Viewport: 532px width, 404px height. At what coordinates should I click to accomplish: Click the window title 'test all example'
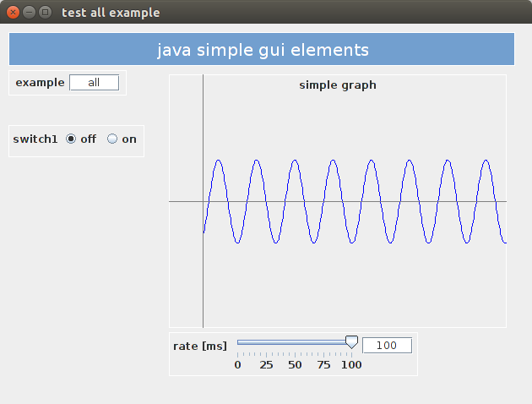(111, 13)
